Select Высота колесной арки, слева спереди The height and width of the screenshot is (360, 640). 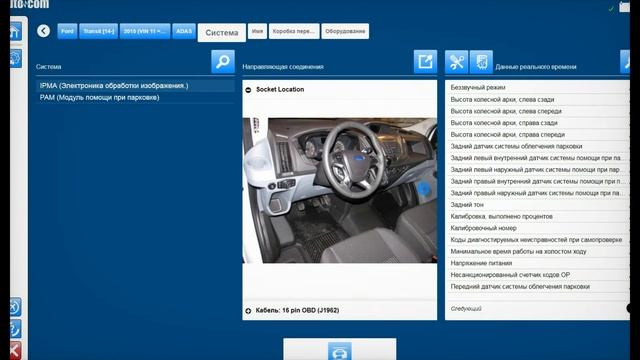pos(537,111)
